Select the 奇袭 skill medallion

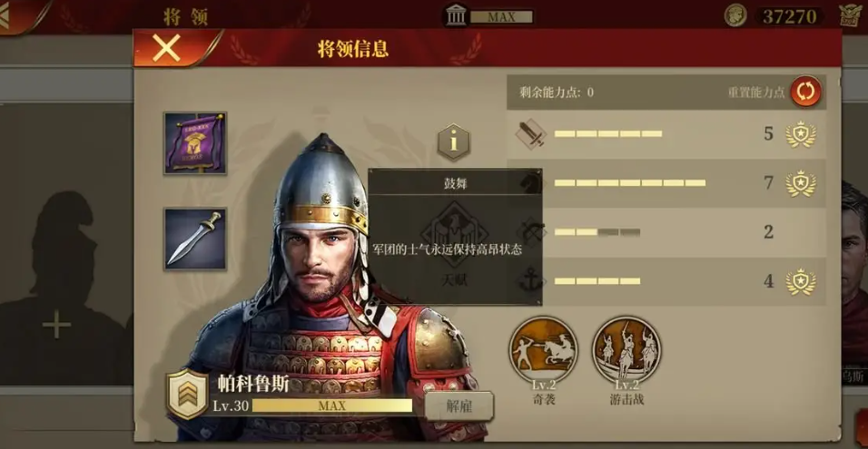coord(543,350)
